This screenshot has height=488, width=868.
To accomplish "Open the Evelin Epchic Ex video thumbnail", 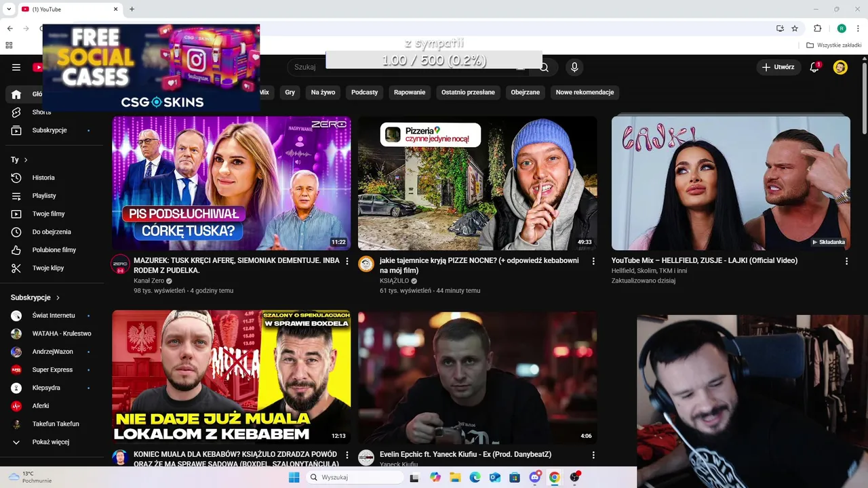I will click(x=477, y=378).
